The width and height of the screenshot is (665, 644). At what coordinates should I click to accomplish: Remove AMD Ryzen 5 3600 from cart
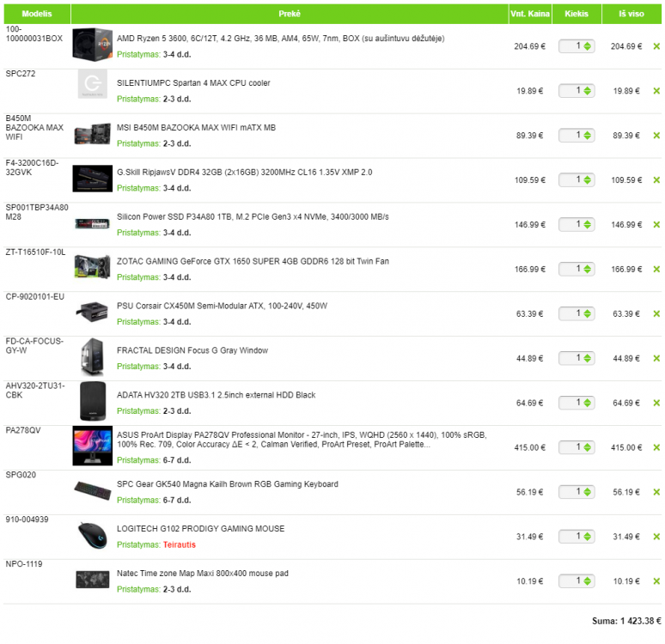coord(656,46)
